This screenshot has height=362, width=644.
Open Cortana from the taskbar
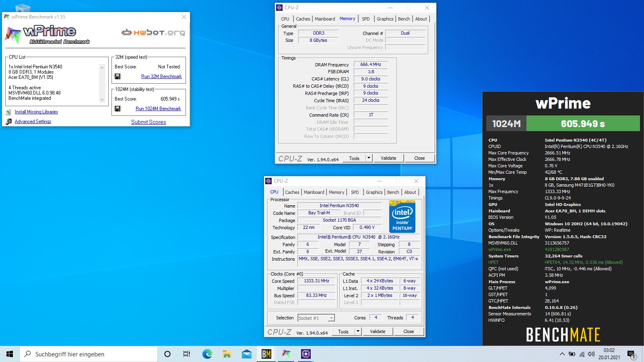[x=167, y=354]
